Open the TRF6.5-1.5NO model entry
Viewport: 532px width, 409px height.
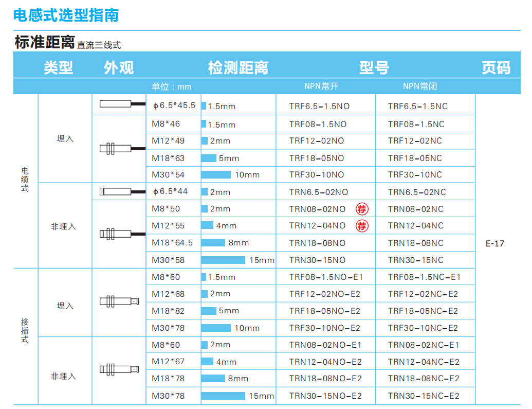[319, 106]
